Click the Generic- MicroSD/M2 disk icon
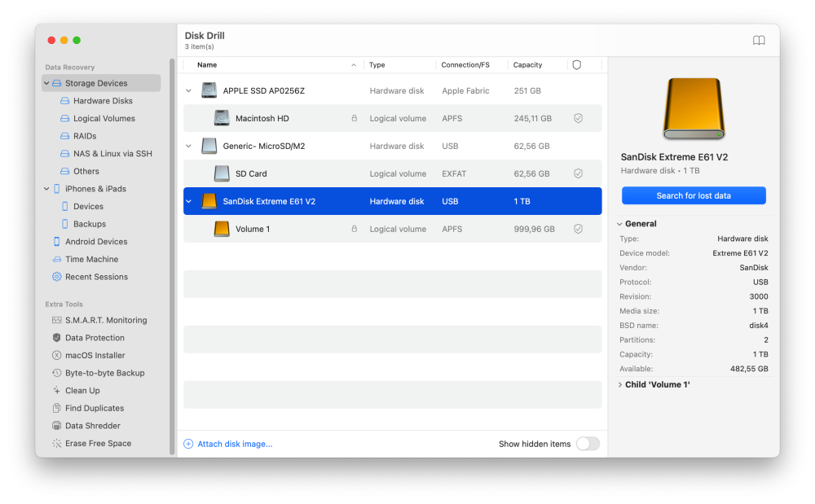Viewport: 815px width, 504px height. pyautogui.click(x=209, y=146)
